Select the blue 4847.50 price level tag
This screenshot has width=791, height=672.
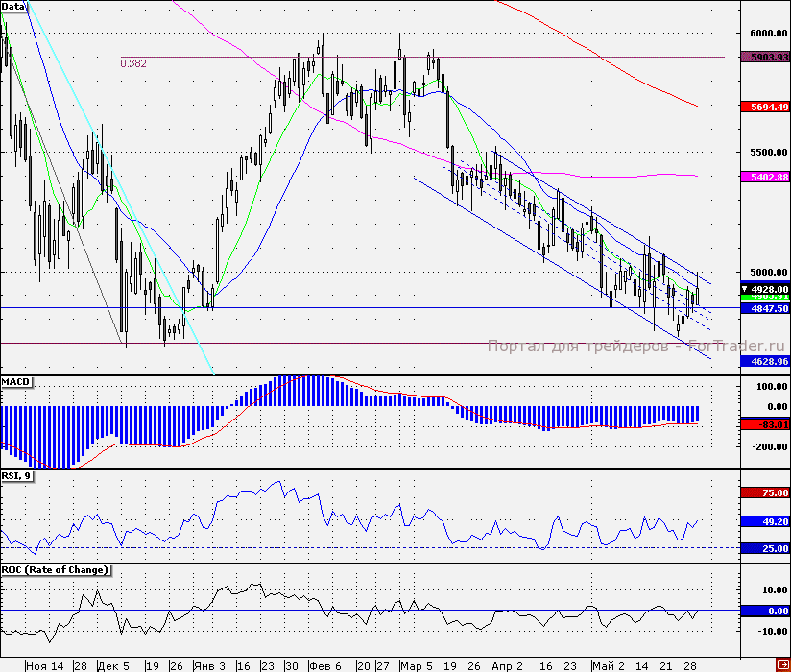click(x=765, y=308)
